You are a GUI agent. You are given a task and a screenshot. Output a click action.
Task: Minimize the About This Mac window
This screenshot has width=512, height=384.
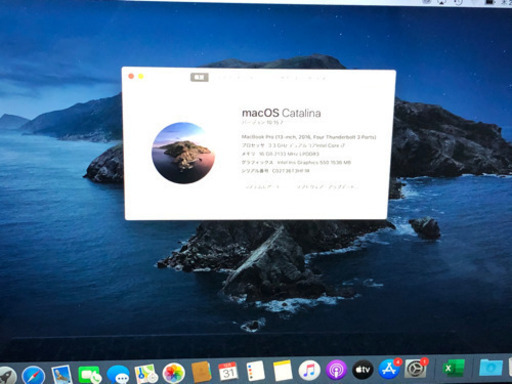click(141, 77)
